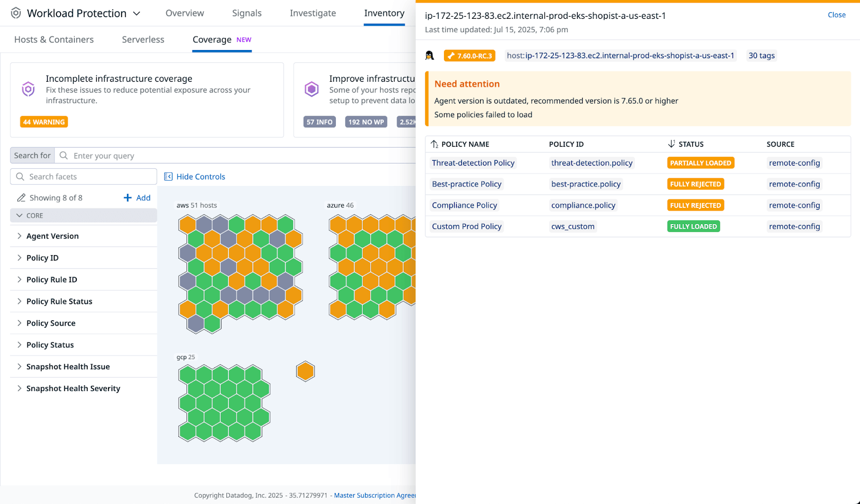
Task: Open the Master Subscription Agreement link
Action: (375, 495)
